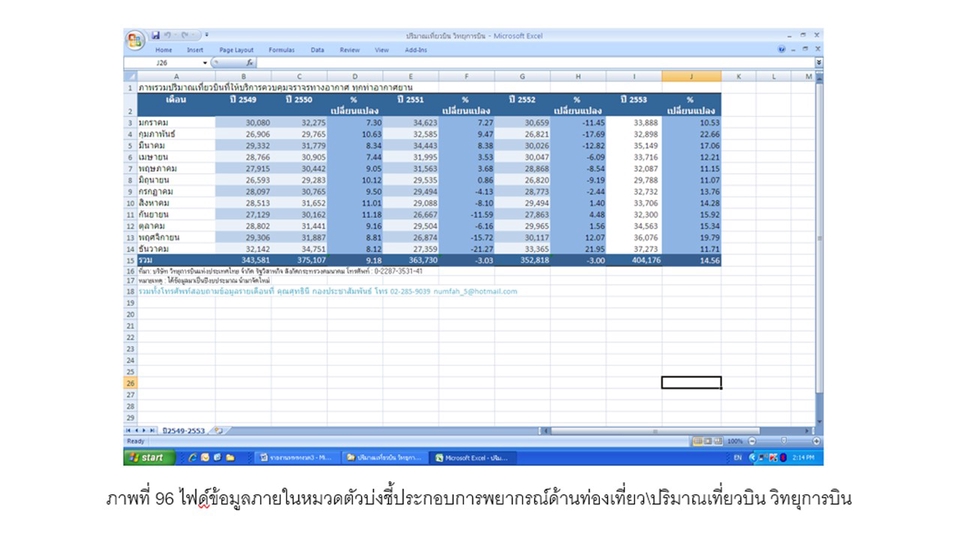
Task: Select cell with value 30,080
Action: [243, 122]
